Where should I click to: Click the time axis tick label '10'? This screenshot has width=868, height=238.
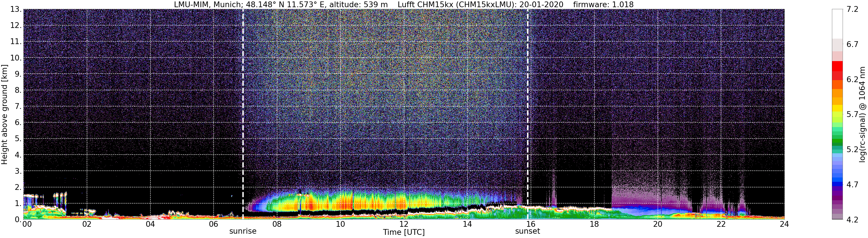point(340,224)
